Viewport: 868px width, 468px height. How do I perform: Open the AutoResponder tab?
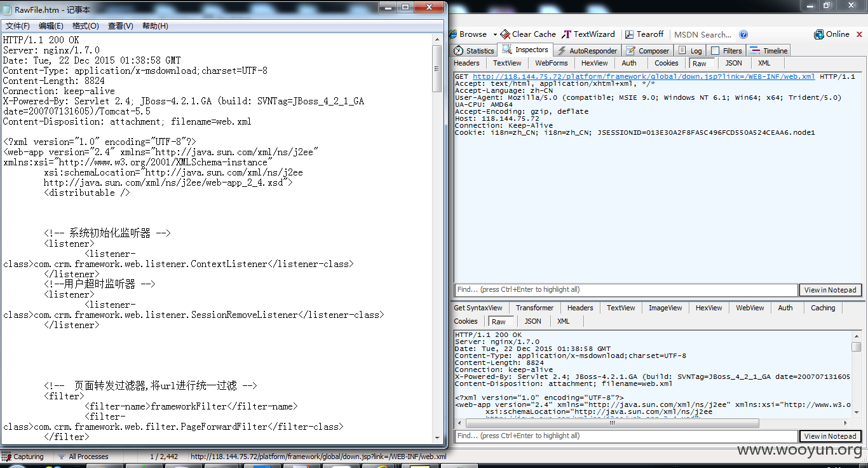click(x=587, y=51)
